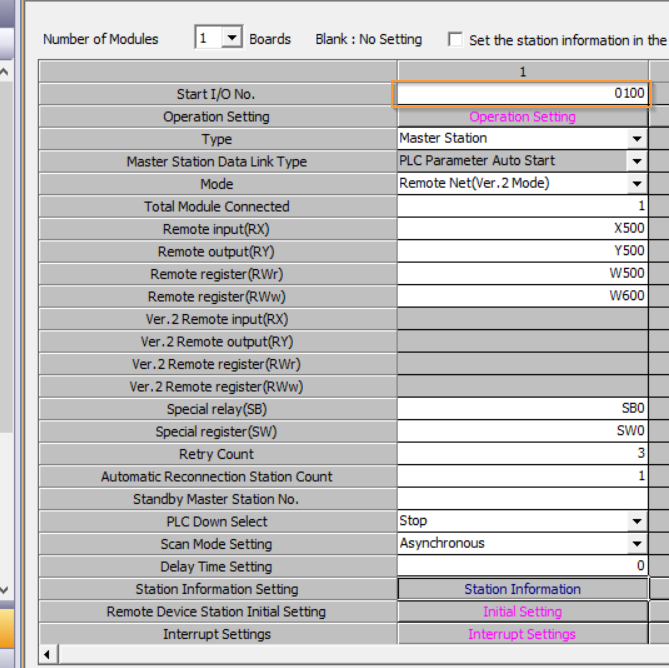Open the Number of Modules dropdown
The image size is (669, 668).
[x=232, y=38]
